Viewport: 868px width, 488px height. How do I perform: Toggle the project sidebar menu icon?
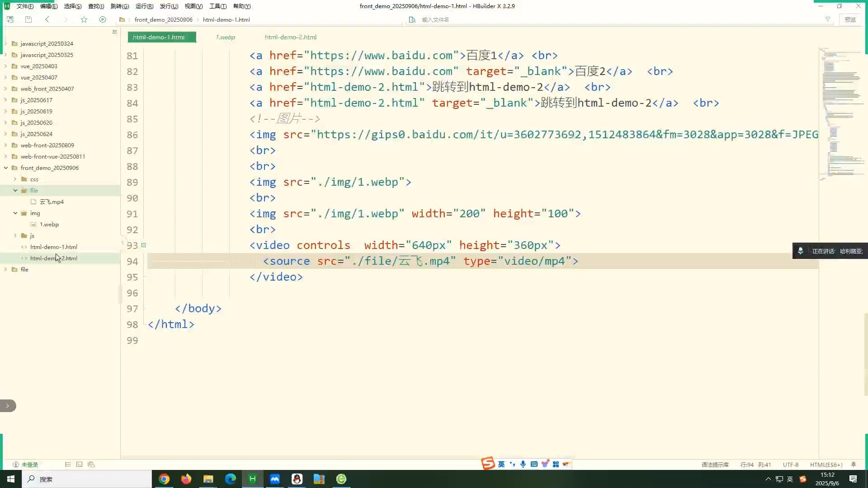pos(114,32)
